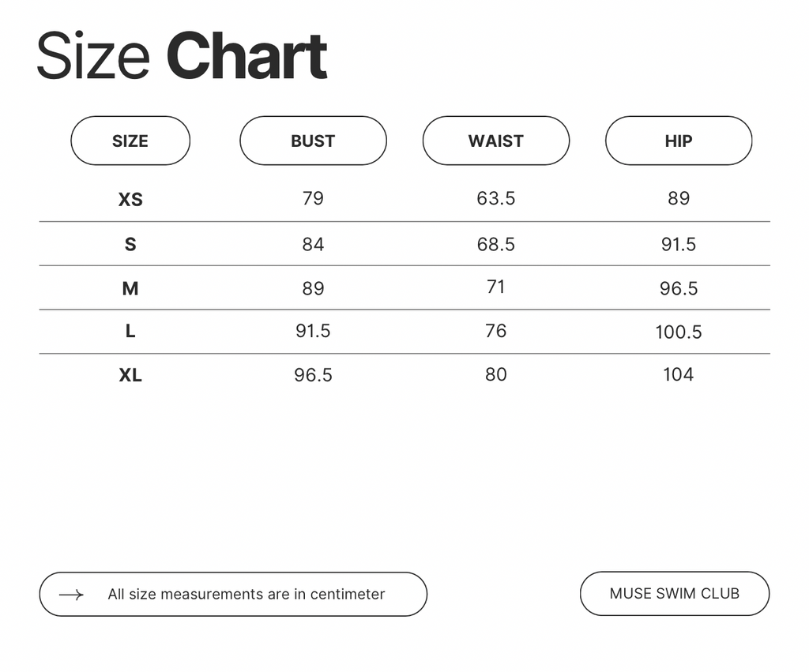Choose the XL size row label
This screenshot has height=672, width=809.
130,375
